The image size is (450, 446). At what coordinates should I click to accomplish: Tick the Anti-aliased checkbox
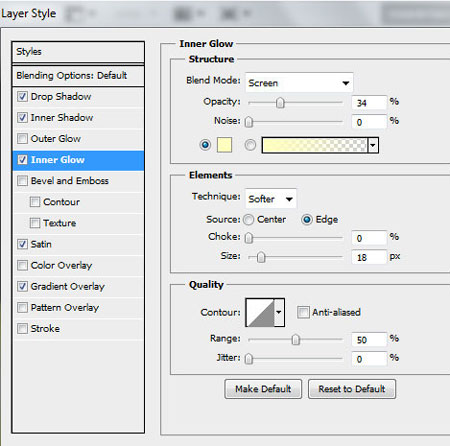303,312
